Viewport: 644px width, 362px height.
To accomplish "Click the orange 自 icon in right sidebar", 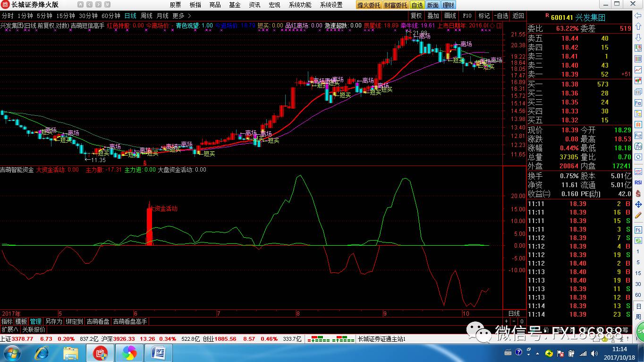I will 638,124.
